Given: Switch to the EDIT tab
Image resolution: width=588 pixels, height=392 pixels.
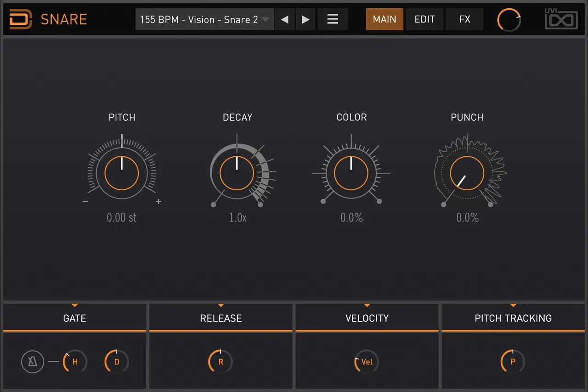Looking at the screenshot, I should click(x=424, y=19).
